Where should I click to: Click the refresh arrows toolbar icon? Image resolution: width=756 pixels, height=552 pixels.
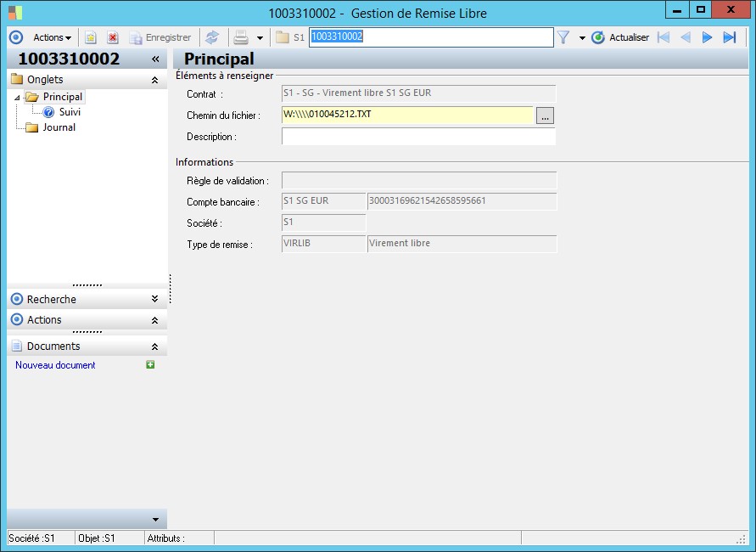pyautogui.click(x=212, y=37)
